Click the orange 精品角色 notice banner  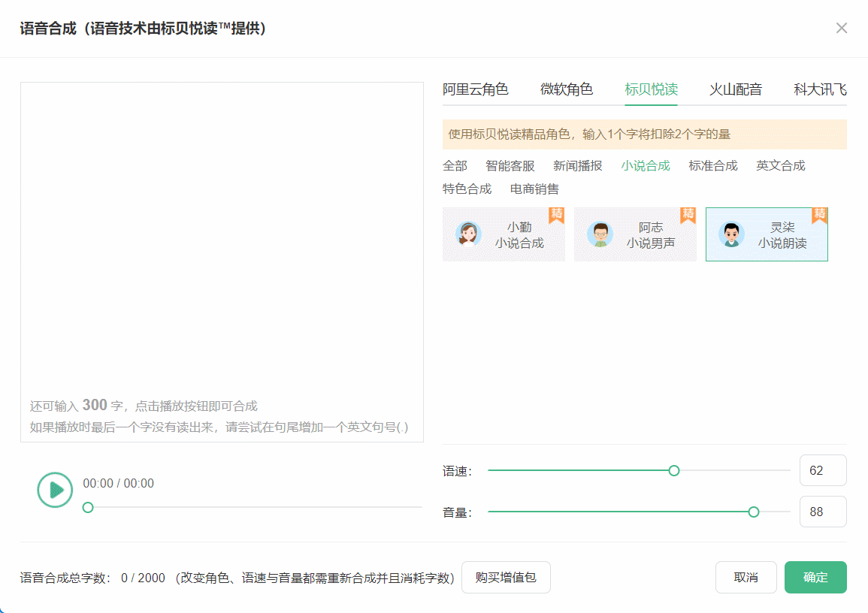[644, 134]
